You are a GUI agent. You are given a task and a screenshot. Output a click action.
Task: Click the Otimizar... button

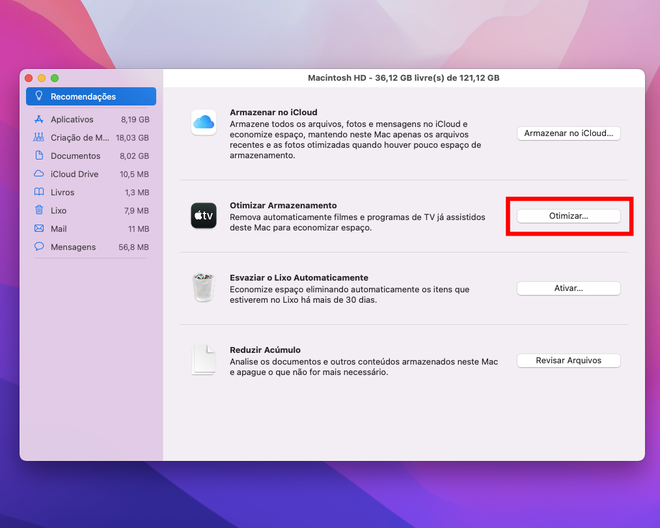pos(568,216)
